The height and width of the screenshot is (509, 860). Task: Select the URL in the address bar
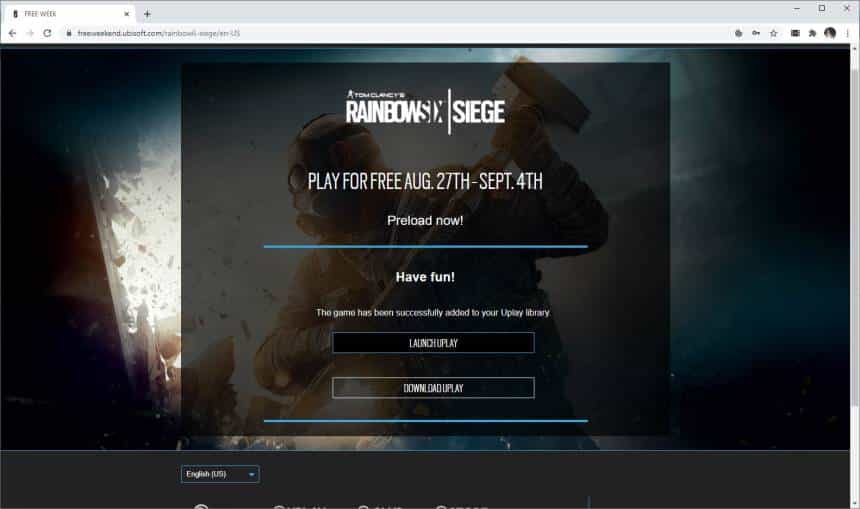click(x=159, y=33)
